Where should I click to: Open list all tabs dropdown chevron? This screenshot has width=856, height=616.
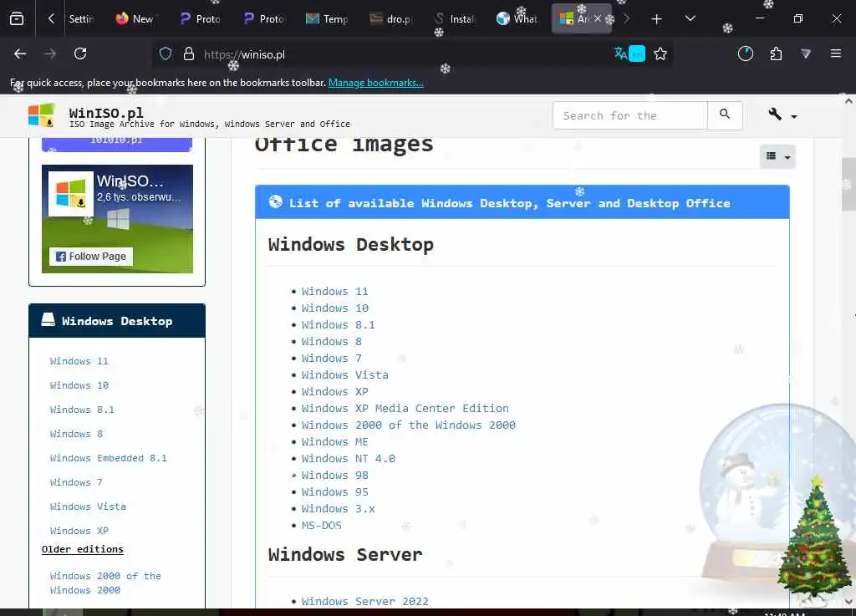pyautogui.click(x=690, y=19)
